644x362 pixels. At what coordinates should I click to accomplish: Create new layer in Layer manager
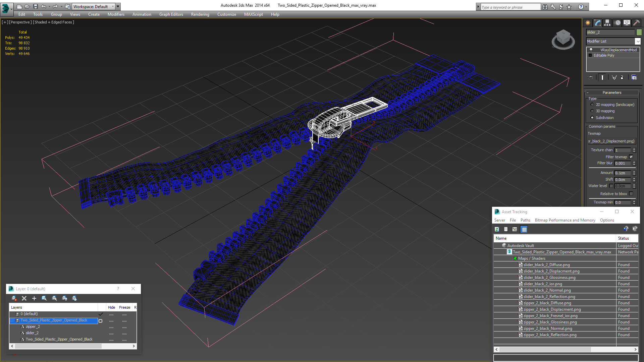(x=14, y=298)
